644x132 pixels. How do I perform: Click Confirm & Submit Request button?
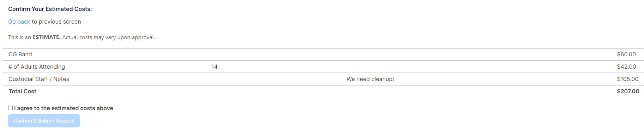pos(44,121)
